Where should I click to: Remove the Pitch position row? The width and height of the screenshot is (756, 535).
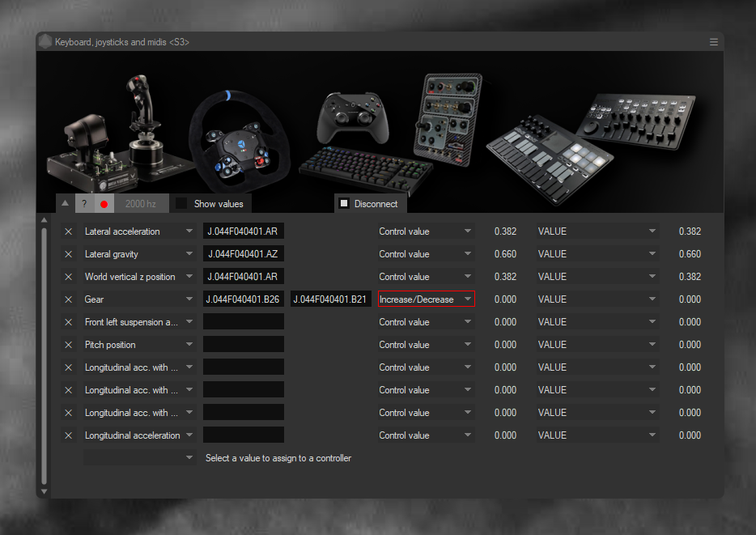pyautogui.click(x=69, y=345)
